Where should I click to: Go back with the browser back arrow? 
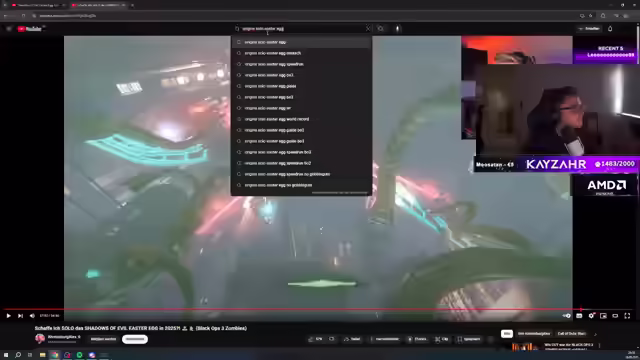tap(5, 16)
